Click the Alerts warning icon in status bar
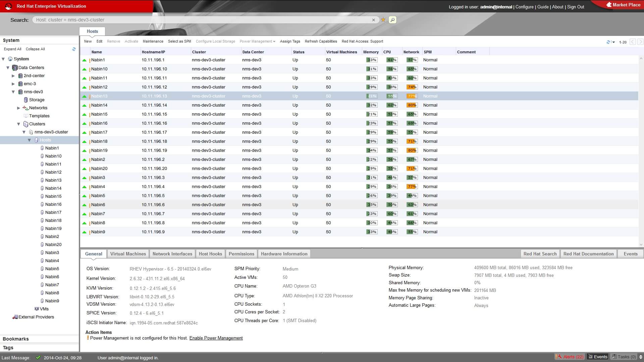644x362 pixels. [558, 357]
